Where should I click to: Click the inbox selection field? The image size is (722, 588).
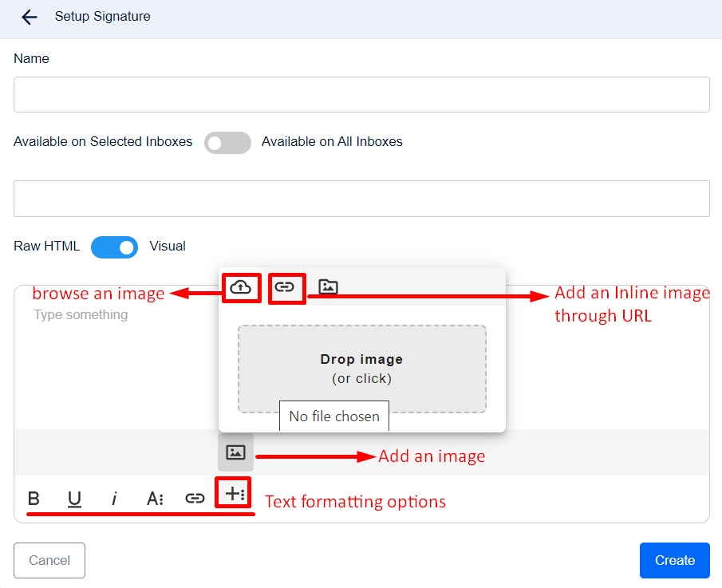tap(361, 199)
